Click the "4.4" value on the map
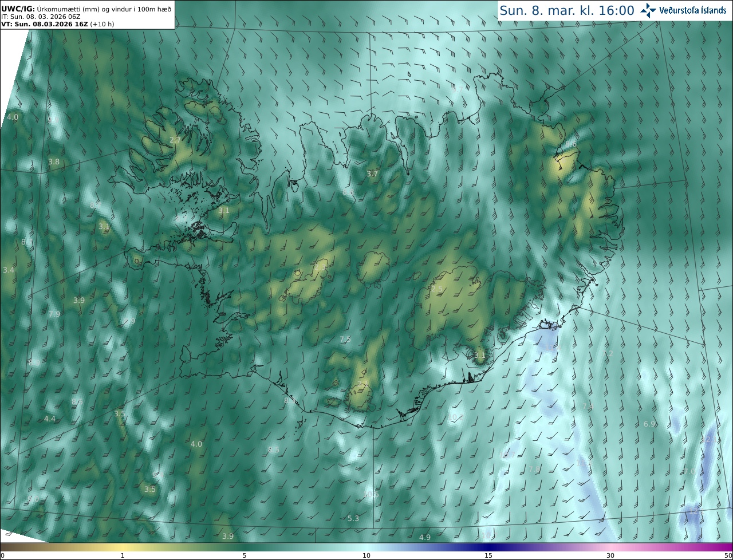This screenshot has height=560, width=733. (x=50, y=419)
